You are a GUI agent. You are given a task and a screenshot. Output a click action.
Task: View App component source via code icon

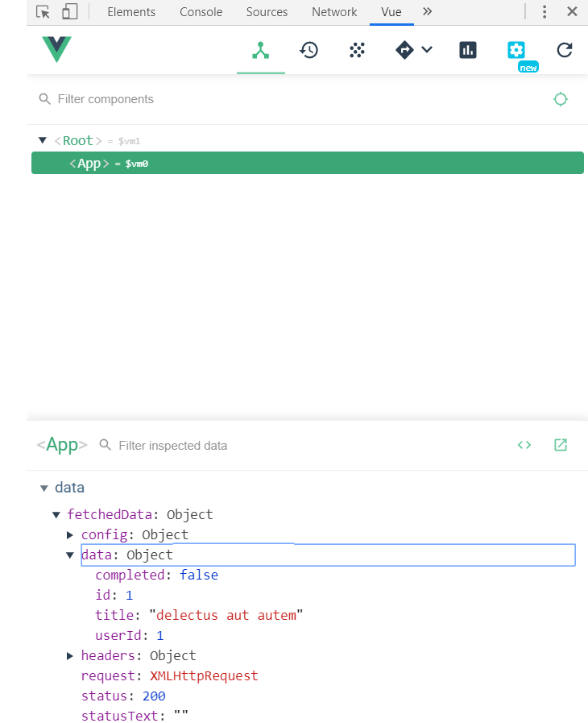point(524,445)
